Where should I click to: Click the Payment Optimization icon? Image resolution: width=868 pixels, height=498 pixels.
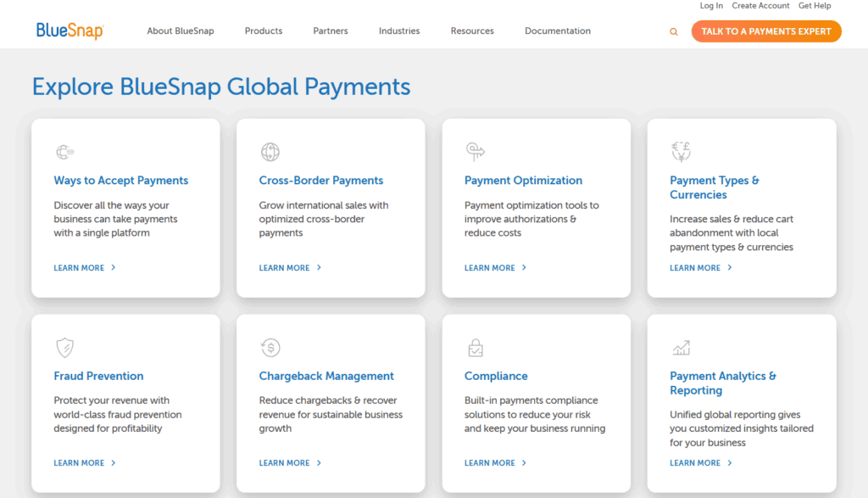(x=475, y=151)
